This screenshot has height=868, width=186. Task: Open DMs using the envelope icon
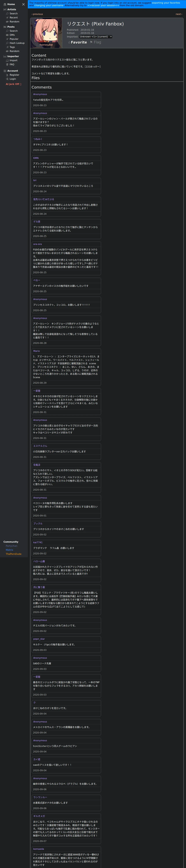pyautogui.click(x=7, y=35)
